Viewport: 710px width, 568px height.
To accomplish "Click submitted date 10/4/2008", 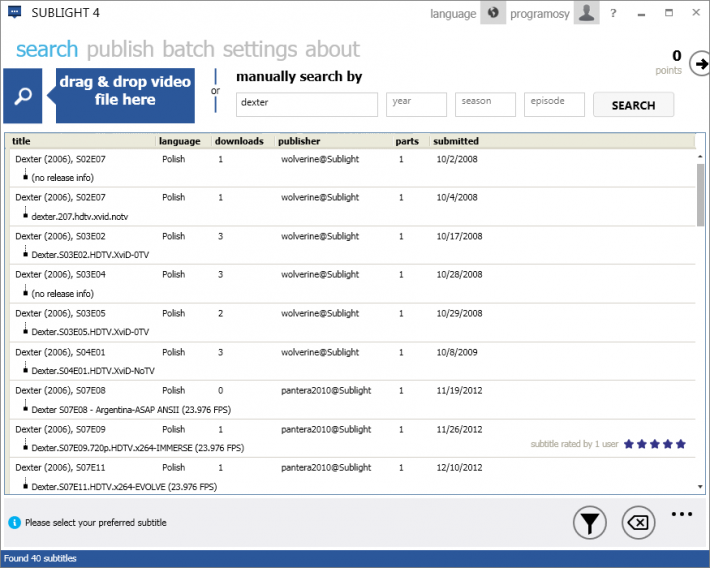I will (x=457, y=197).
